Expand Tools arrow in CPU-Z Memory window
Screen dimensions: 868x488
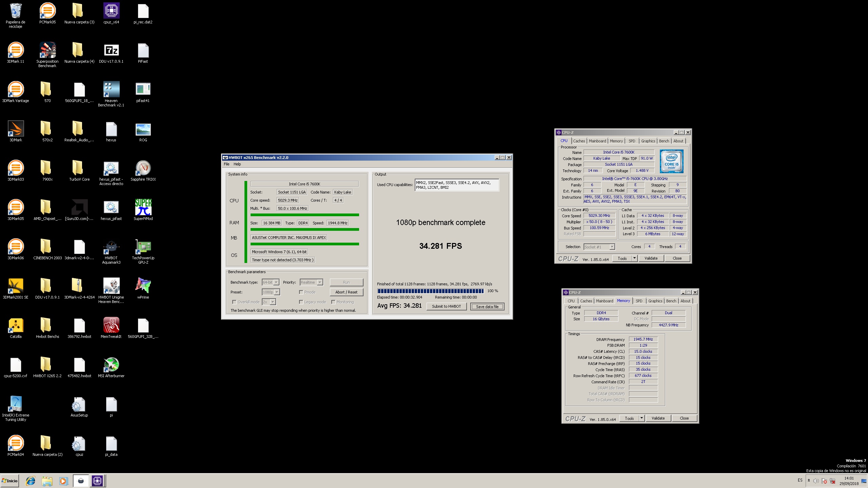[642, 418]
